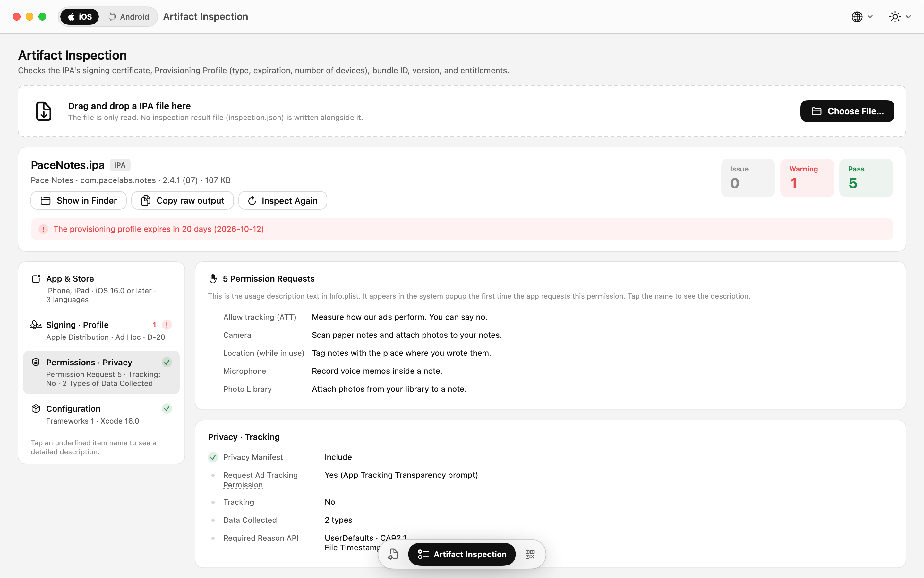The width and height of the screenshot is (924, 578).
Task: Click the PaceNotes.ipa file name
Action: [68, 165]
